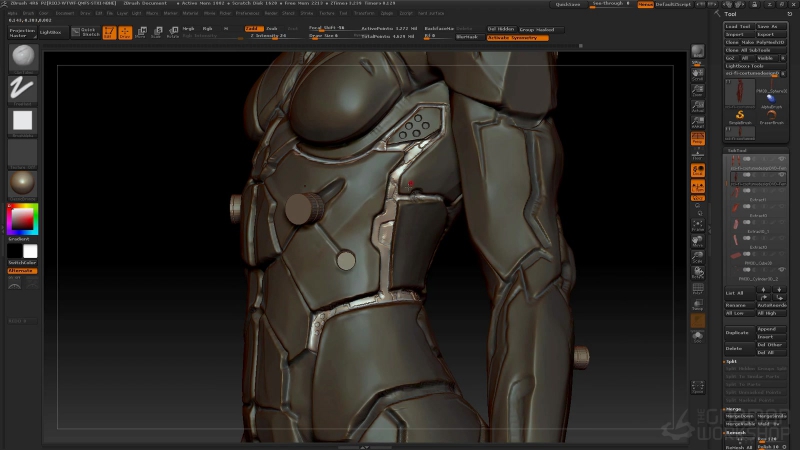Open the alpha selection thumbnail
The image size is (800, 450).
(23, 120)
